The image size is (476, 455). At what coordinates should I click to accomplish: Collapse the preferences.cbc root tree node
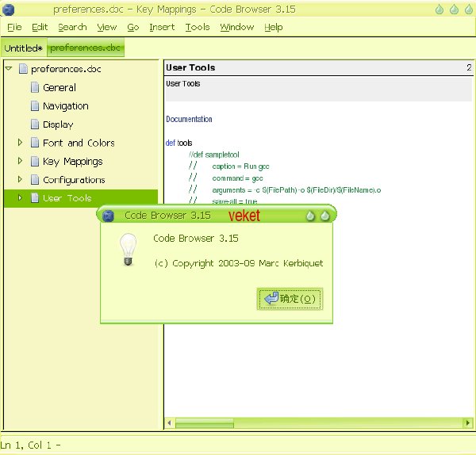pyautogui.click(x=9, y=68)
